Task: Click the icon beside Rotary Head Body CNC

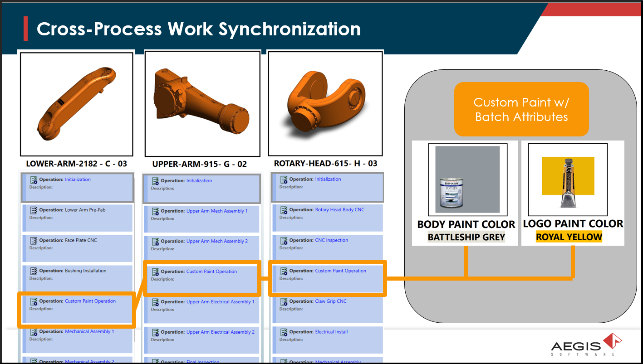Action: [x=284, y=210]
